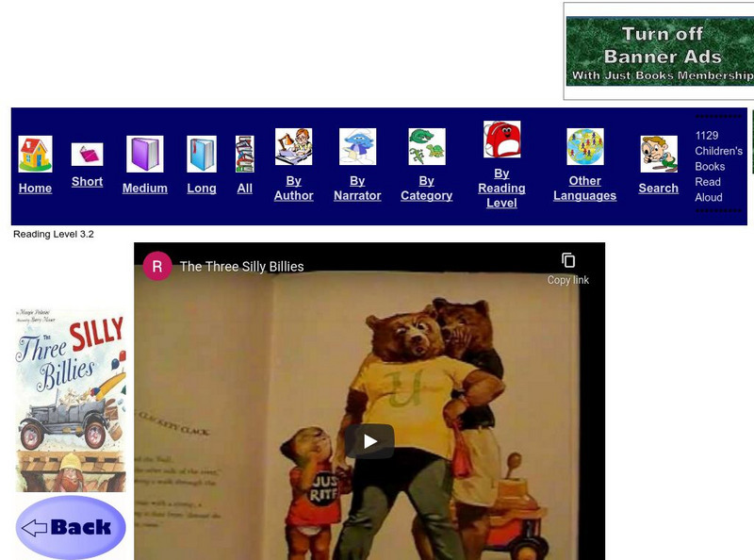Choose the Long blue book icon

pyautogui.click(x=202, y=154)
